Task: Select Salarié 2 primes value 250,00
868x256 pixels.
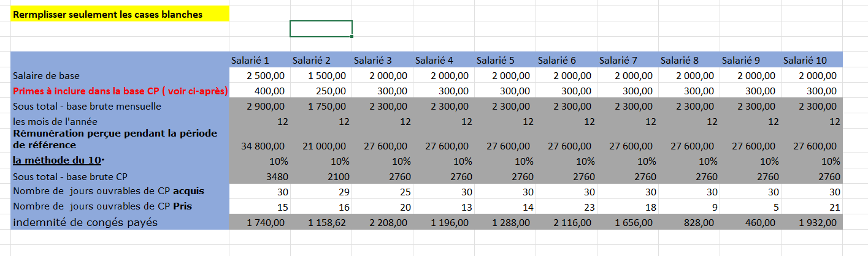Action: click(331, 91)
